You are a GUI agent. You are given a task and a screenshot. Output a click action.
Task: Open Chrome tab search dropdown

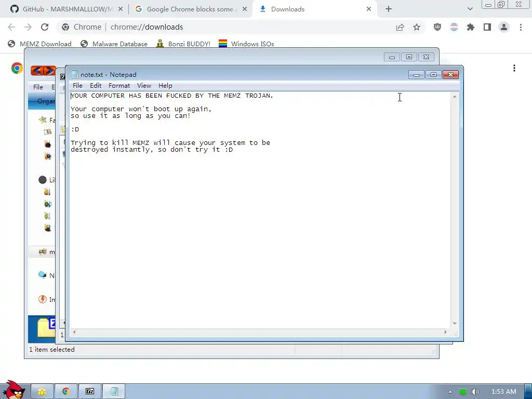click(470, 9)
